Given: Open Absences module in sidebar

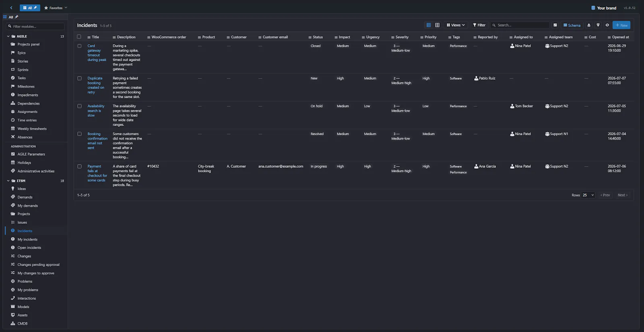Looking at the screenshot, I should click(x=25, y=137).
